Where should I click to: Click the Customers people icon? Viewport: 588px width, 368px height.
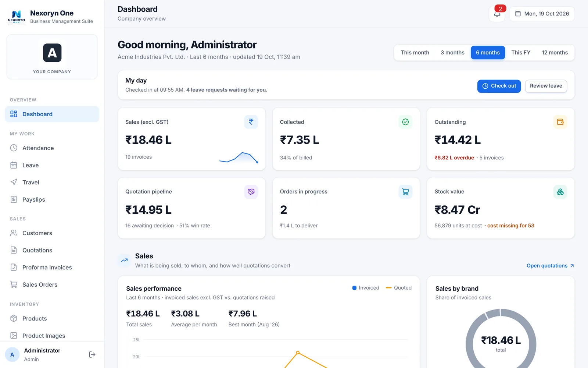(14, 233)
